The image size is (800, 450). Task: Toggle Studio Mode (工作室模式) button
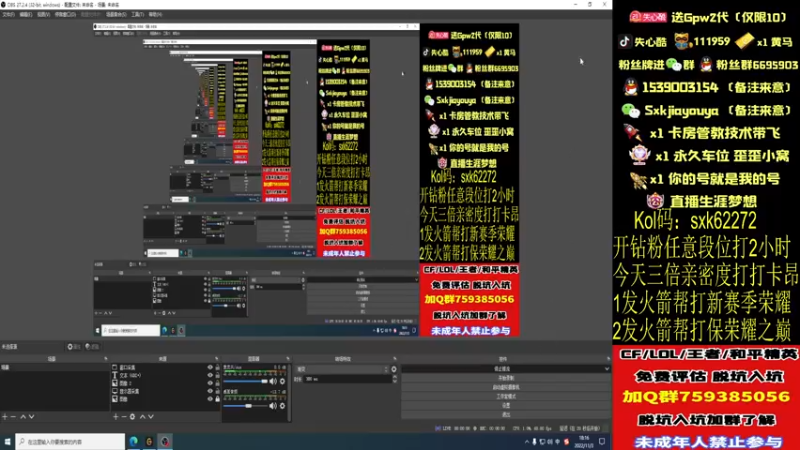(x=506, y=396)
